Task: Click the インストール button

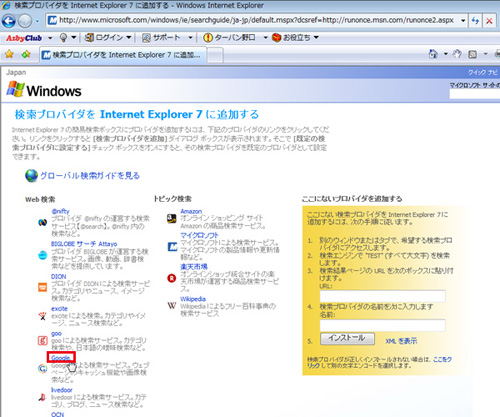Action: click(x=347, y=339)
